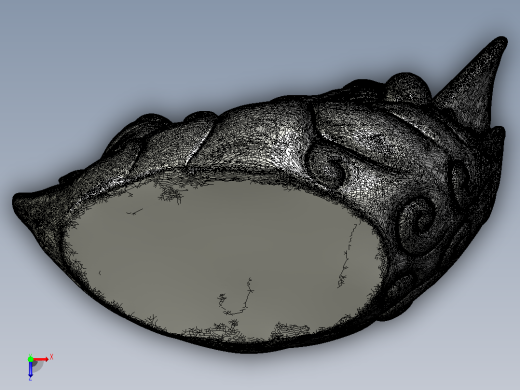Click the red X axis arrow of the triad
The height and width of the screenshot is (390, 520).
pyautogui.click(x=41, y=359)
